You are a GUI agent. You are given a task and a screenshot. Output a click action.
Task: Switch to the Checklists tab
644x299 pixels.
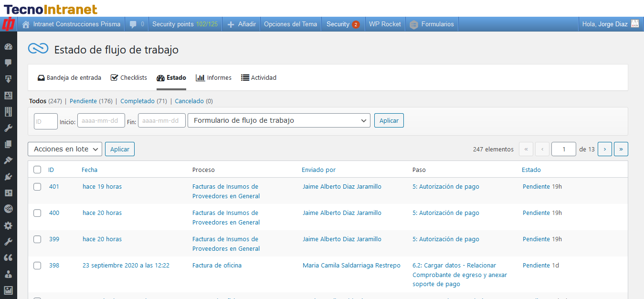(x=129, y=78)
